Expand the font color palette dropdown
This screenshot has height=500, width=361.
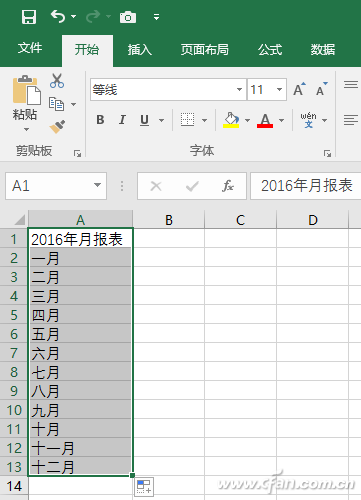click(282, 120)
